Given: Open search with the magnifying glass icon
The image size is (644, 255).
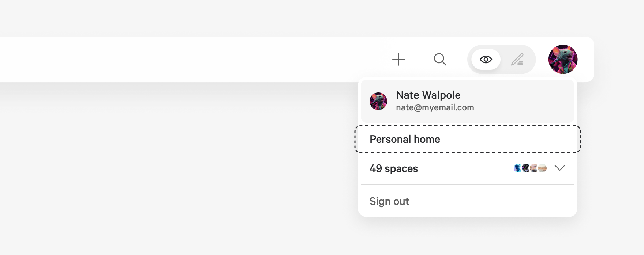Looking at the screenshot, I should 440,59.
